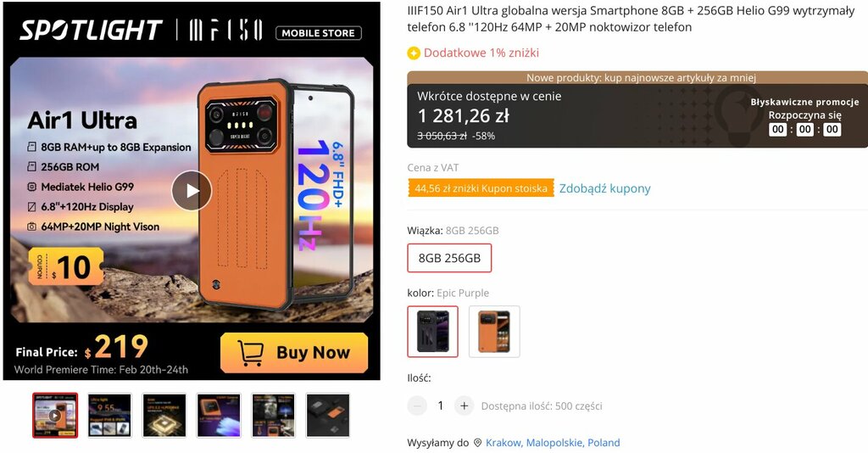Open the flash deals countdown timer
The height and width of the screenshot is (453, 868).
pos(805,130)
